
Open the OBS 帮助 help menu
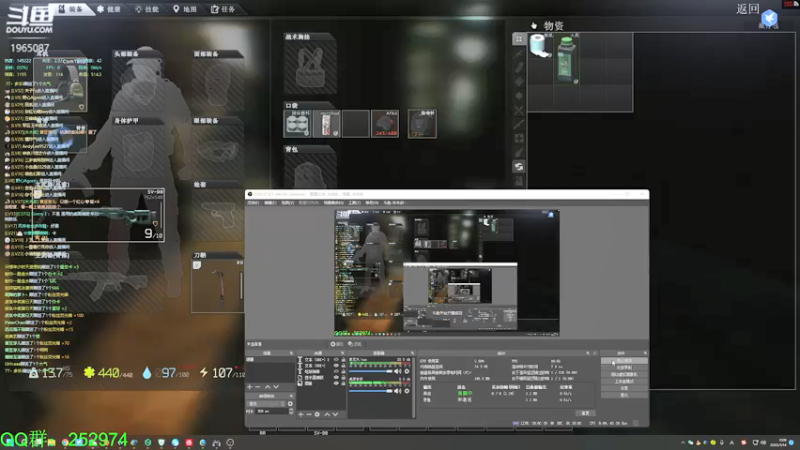pos(372,203)
